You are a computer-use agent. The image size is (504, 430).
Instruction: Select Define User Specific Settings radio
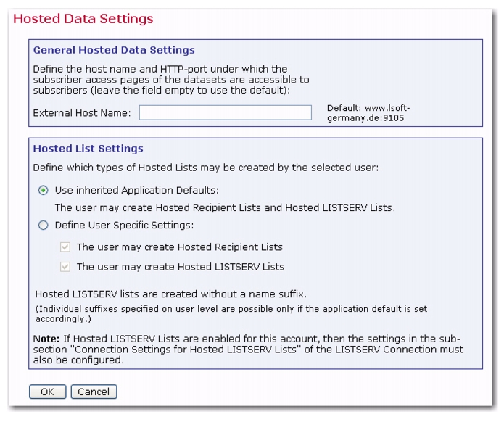pos(43,225)
